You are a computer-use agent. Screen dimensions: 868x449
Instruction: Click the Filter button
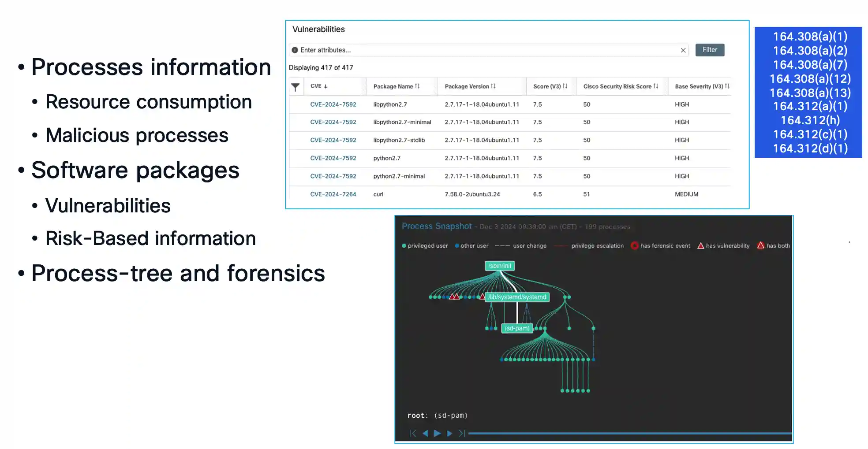click(710, 50)
